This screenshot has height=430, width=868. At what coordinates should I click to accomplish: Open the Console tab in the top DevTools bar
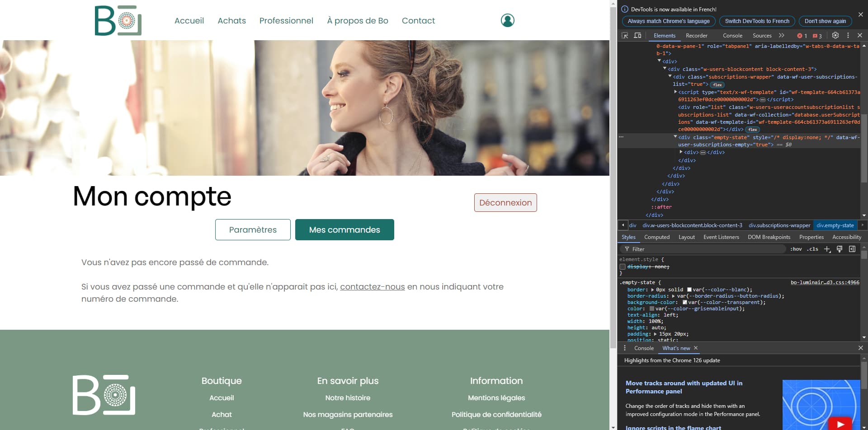coord(732,36)
